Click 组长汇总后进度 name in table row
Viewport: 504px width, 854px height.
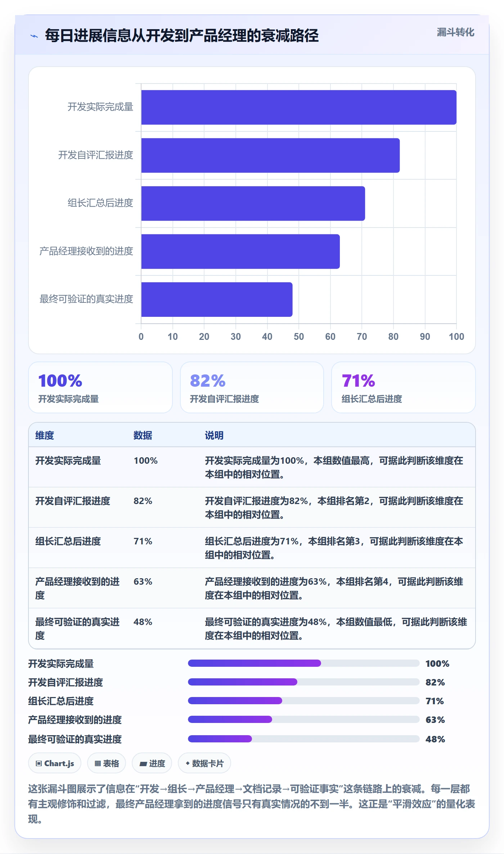pos(68,541)
